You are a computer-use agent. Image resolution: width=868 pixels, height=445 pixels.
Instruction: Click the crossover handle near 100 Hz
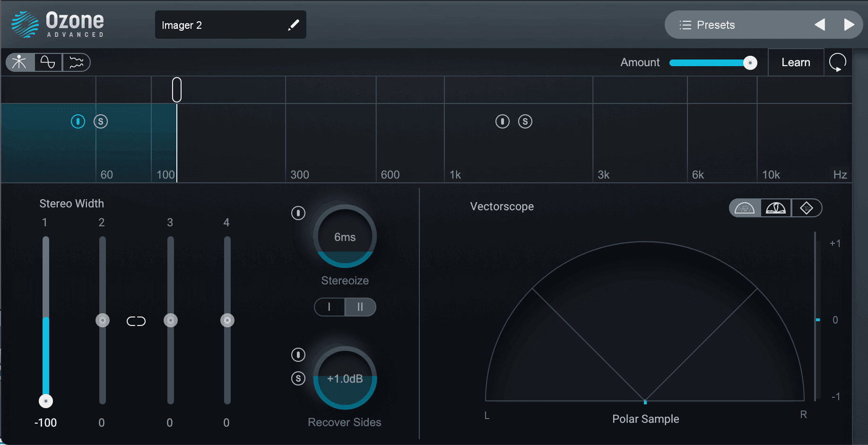point(177,90)
